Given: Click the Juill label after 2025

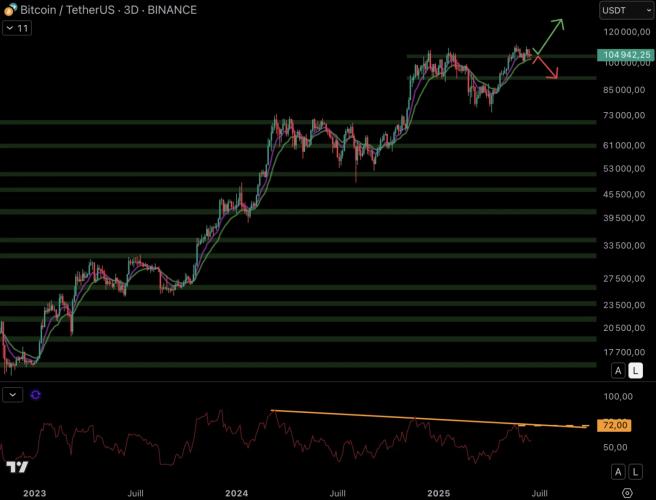Looking at the screenshot, I should (539, 493).
